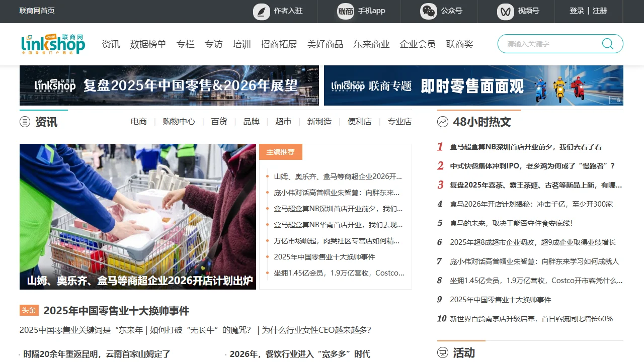The width and height of the screenshot is (644, 362).
Task: Open the shopping cart featured image
Action: point(137,216)
